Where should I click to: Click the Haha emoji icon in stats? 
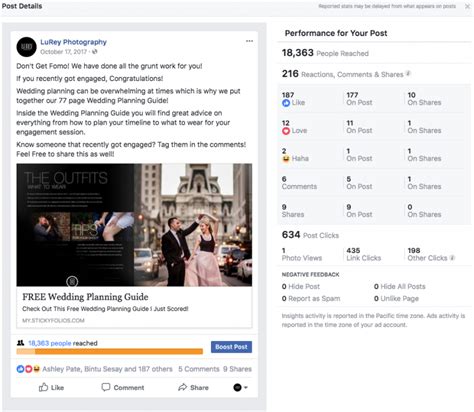pos(286,159)
